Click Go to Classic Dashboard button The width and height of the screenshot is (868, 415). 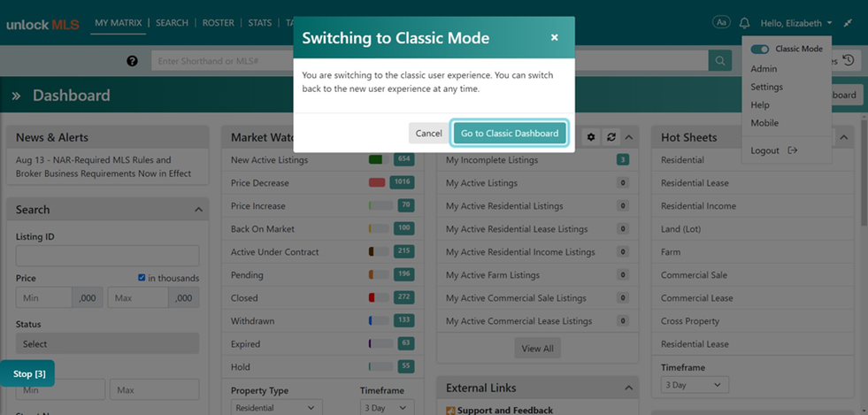(510, 134)
